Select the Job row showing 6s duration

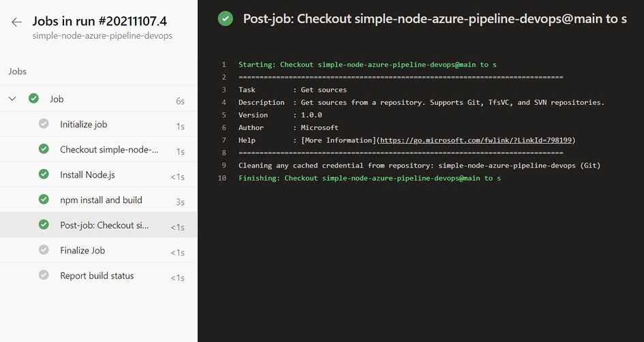(x=99, y=99)
